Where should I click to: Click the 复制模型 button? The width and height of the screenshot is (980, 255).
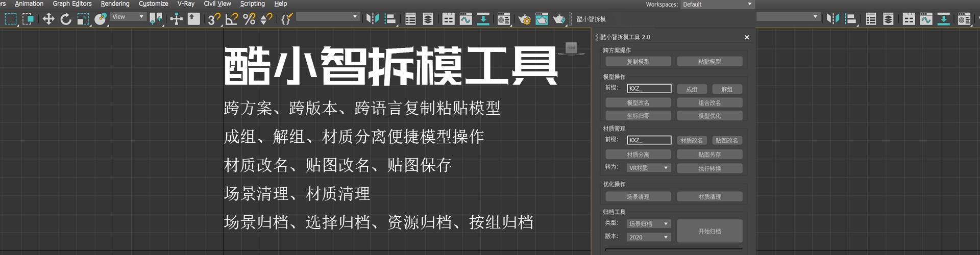click(638, 62)
